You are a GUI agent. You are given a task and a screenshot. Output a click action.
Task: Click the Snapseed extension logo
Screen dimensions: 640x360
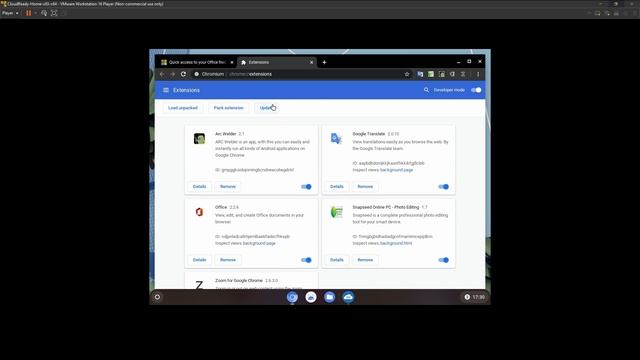pyautogui.click(x=336, y=212)
